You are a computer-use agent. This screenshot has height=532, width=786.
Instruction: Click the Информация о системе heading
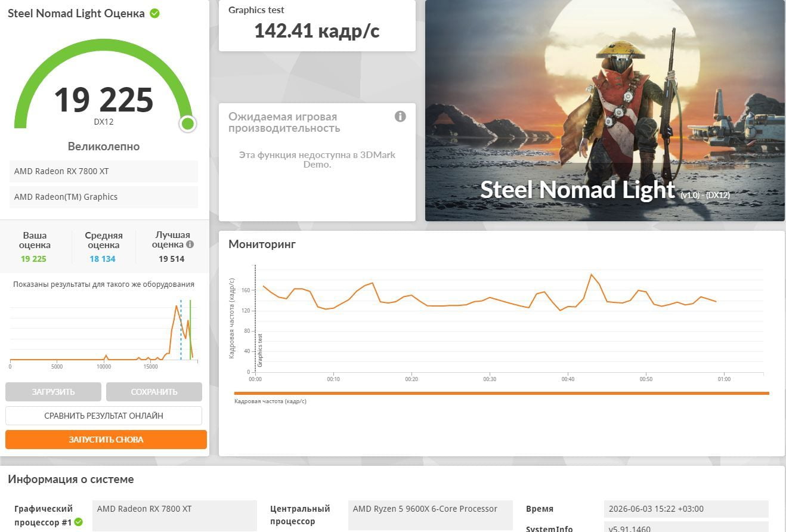tap(71, 480)
